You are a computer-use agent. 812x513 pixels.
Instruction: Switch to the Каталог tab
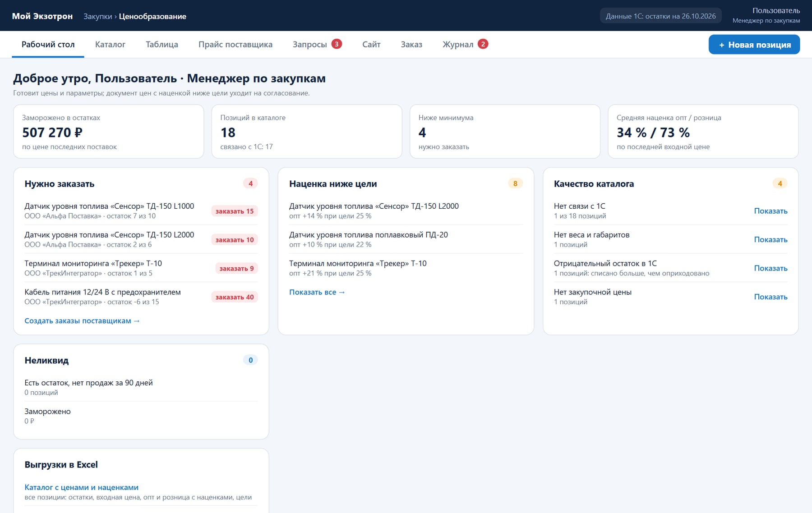(110, 44)
